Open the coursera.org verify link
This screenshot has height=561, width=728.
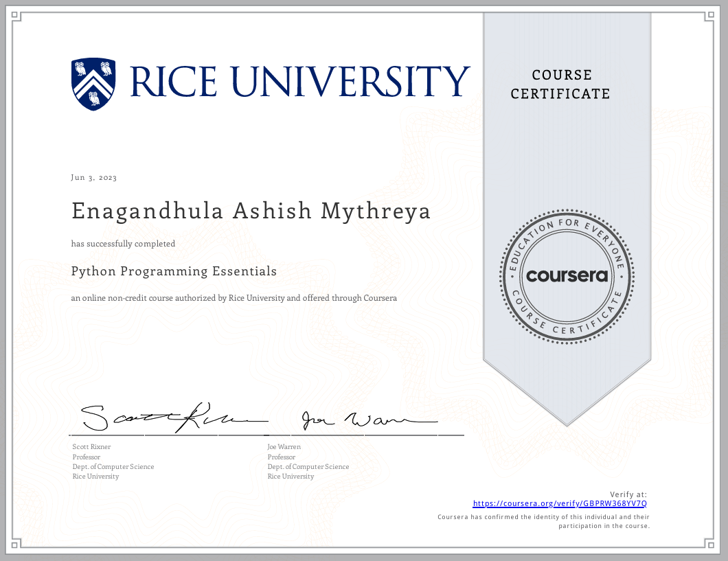(x=560, y=503)
